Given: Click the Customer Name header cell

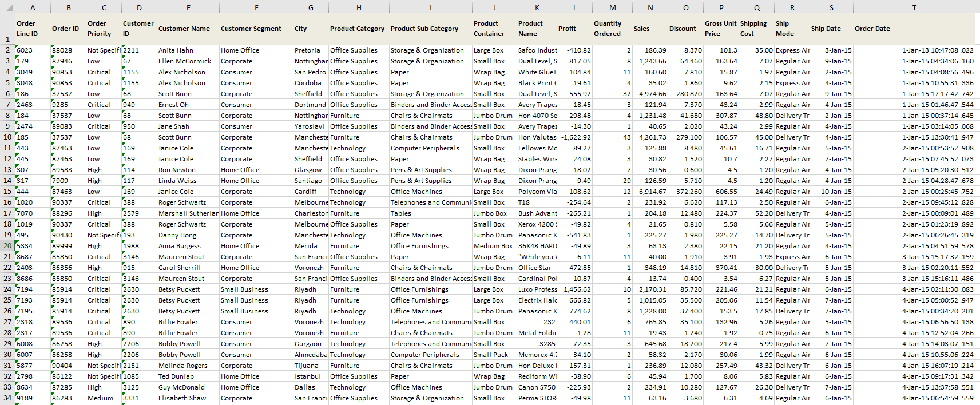Looking at the screenshot, I should [x=184, y=29].
